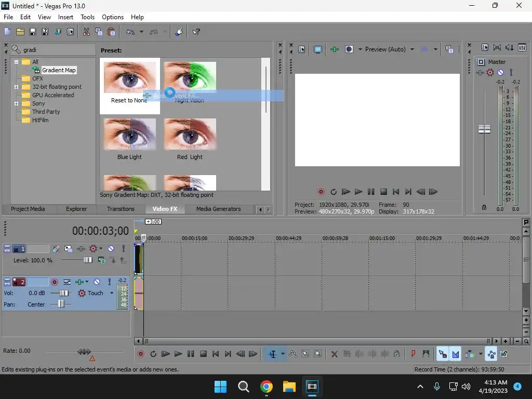
Task: Select the Normal Edit tool icon
Action: 272,354
